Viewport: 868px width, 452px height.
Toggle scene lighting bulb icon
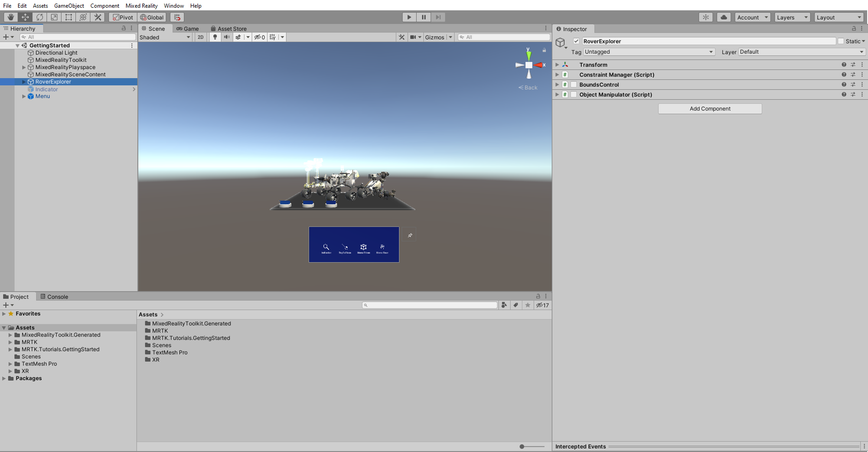tap(215, 37)
